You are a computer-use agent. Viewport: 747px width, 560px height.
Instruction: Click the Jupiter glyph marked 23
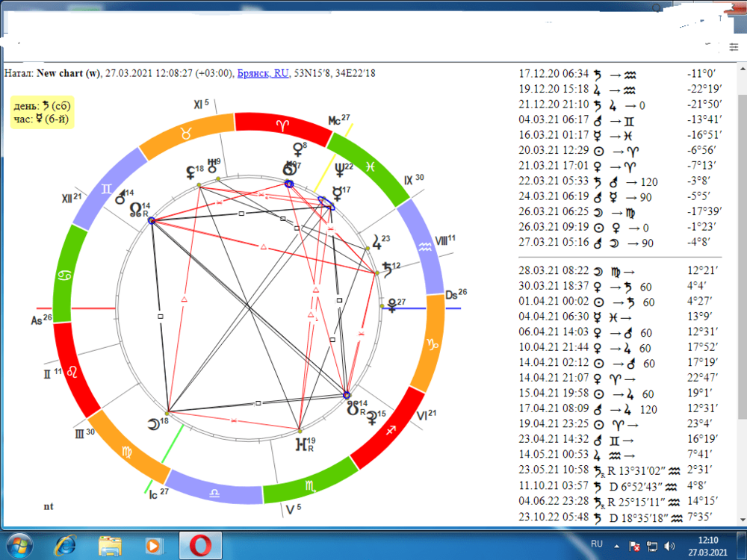point(376,243)
